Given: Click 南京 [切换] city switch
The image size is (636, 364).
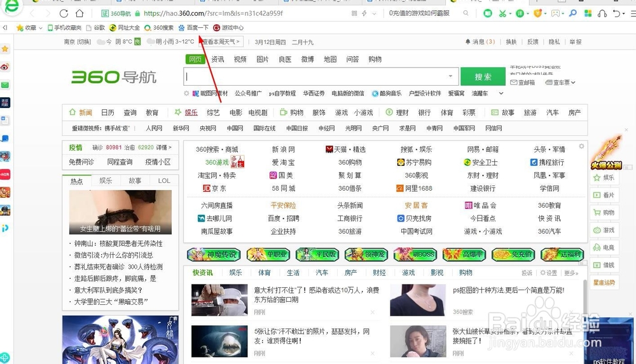Looking at the screenshot, I should [78, 42].
